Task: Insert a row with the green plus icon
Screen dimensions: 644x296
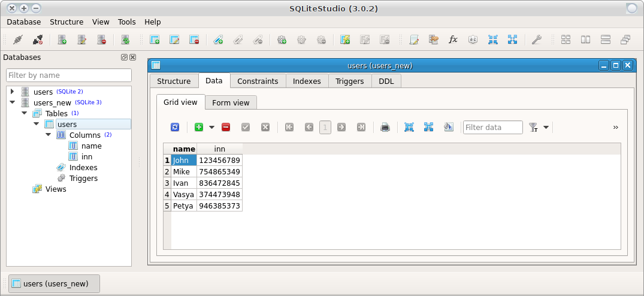Action: (x=199, y=127)
